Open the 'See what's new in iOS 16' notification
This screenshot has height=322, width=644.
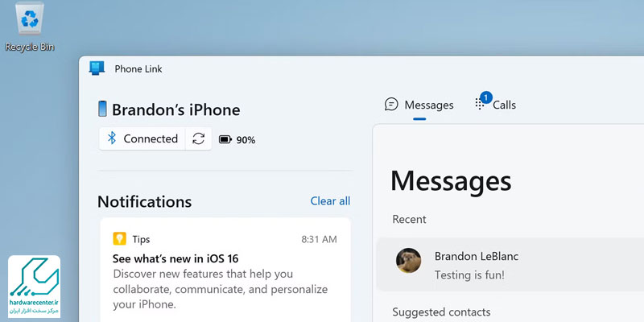225,271
